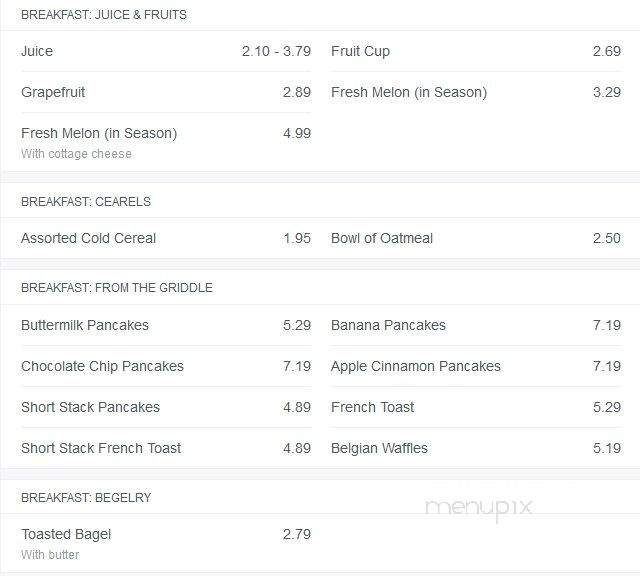
Task: Choose Belgian Waffles
Action: pyautogui.click(x=476, y=448)
